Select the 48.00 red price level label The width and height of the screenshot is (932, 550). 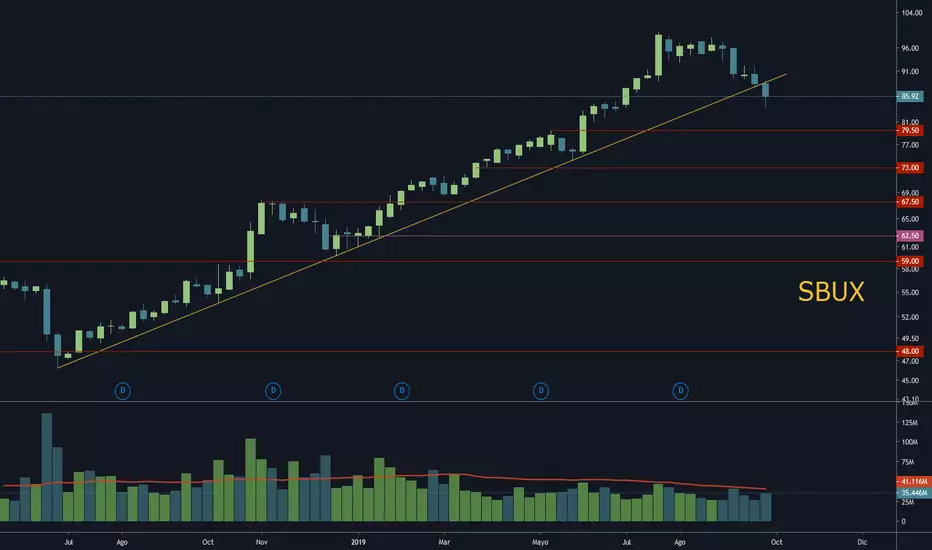coord(909,351)
